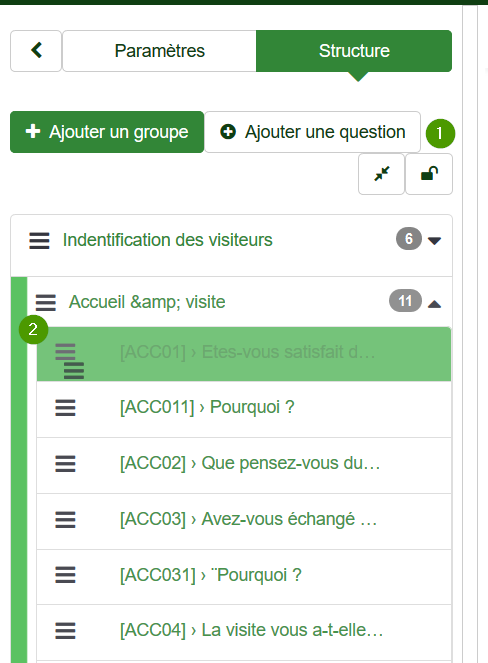488x663 pixels.
Task: Click drag handle of Accueil & visite group
Action: (46, 303)
